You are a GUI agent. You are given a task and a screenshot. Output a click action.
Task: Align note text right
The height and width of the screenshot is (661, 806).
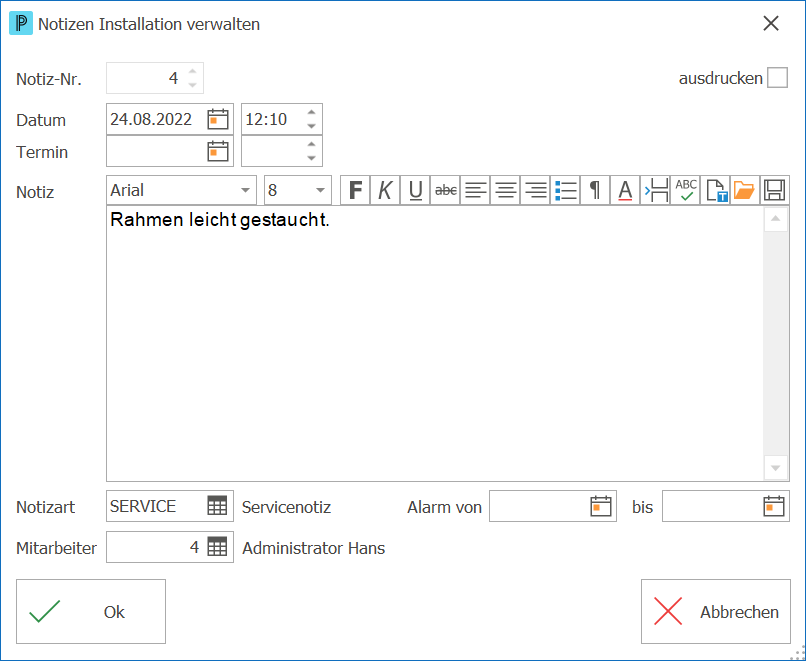tap(535, 190)
